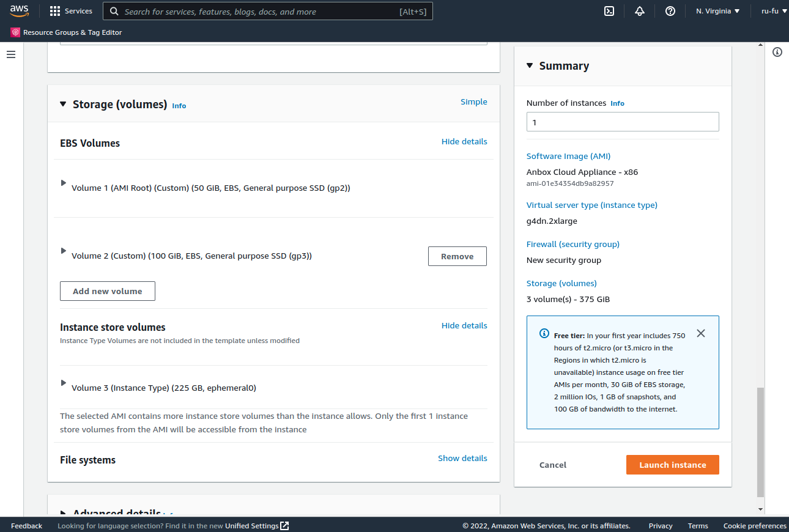This screenshot has width=789, height=532.
Task: Expand Volume 1 (AMI Root) details
Action: pos(63,183)
